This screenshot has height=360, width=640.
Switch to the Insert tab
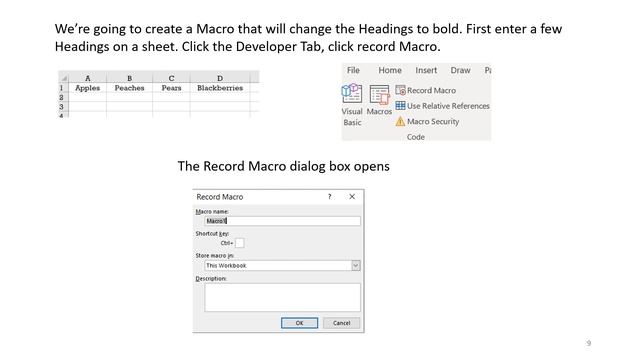(426, 70)
